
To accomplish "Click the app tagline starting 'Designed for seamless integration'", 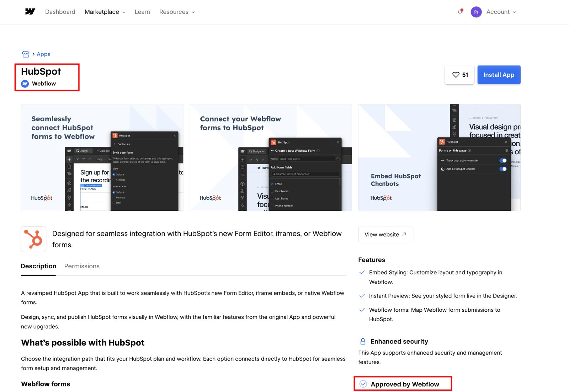I will coord(197,239).
